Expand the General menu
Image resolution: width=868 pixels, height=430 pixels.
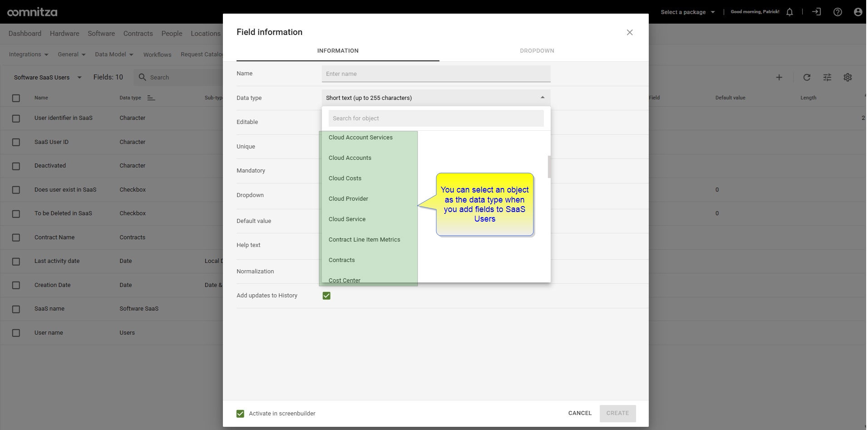point(72,54)
